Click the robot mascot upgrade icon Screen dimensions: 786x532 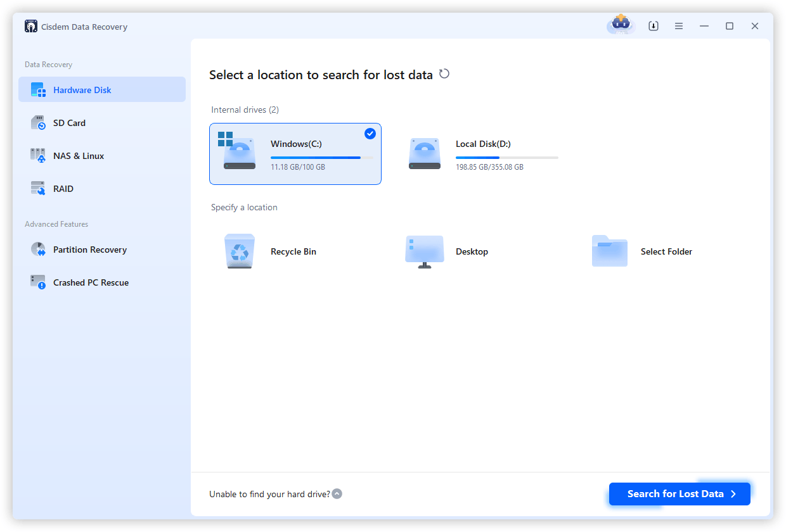(x=620, y=25)
